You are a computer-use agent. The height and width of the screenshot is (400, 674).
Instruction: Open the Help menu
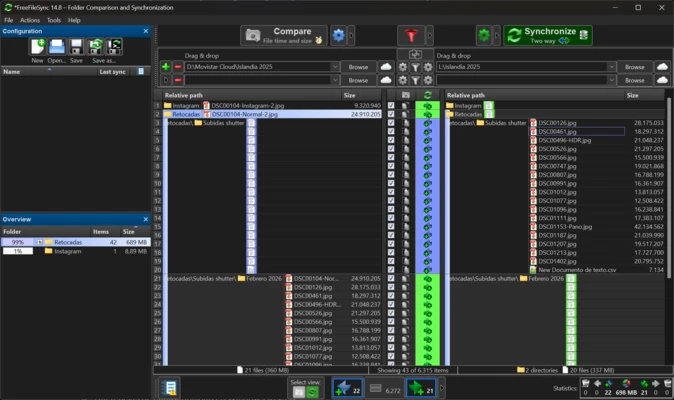click(74, 20)
